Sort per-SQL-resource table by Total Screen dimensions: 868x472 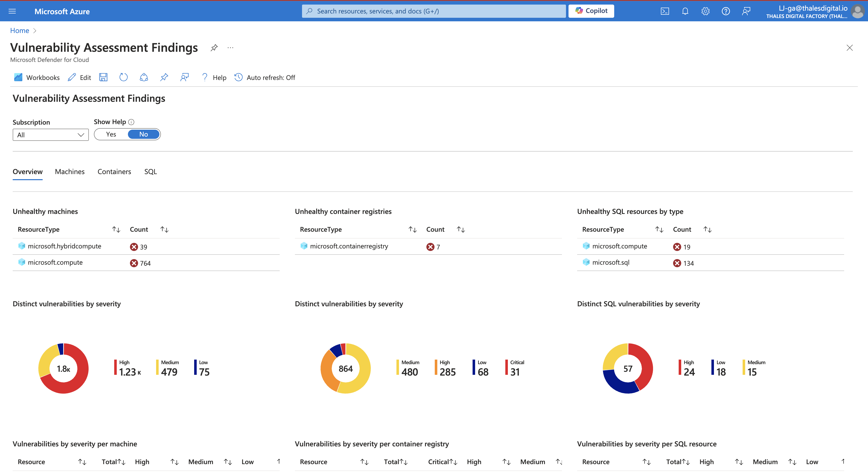(x=685, y=462)
